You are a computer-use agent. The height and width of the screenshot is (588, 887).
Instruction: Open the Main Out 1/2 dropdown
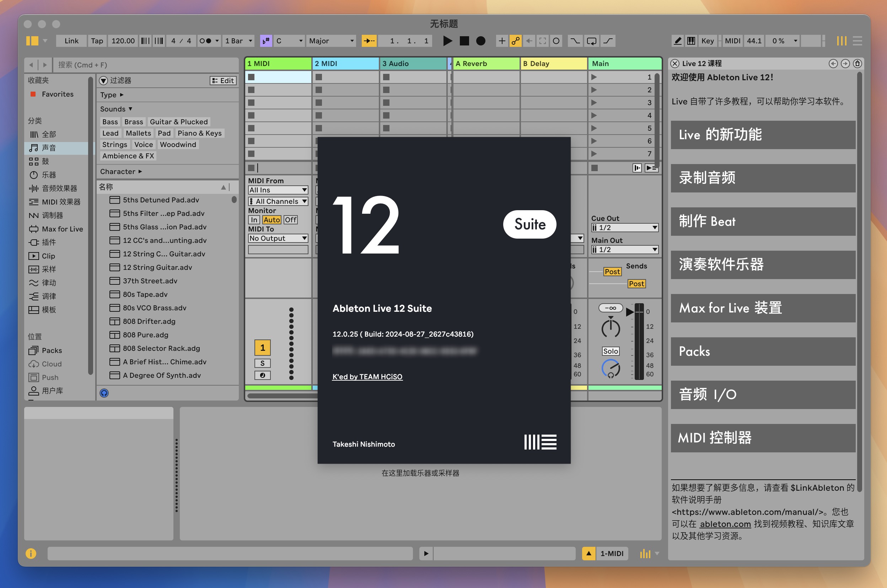pyautogui.click(x=625, y=250)
